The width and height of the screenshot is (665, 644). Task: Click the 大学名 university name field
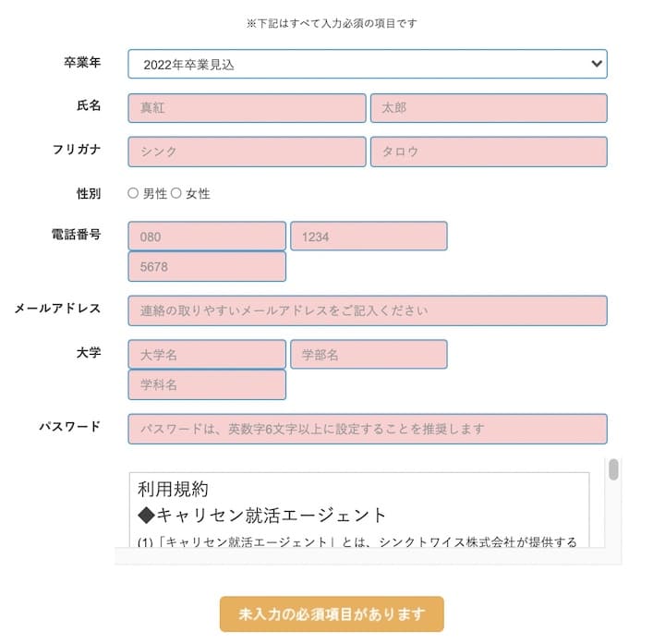click(x=207, y=355)
